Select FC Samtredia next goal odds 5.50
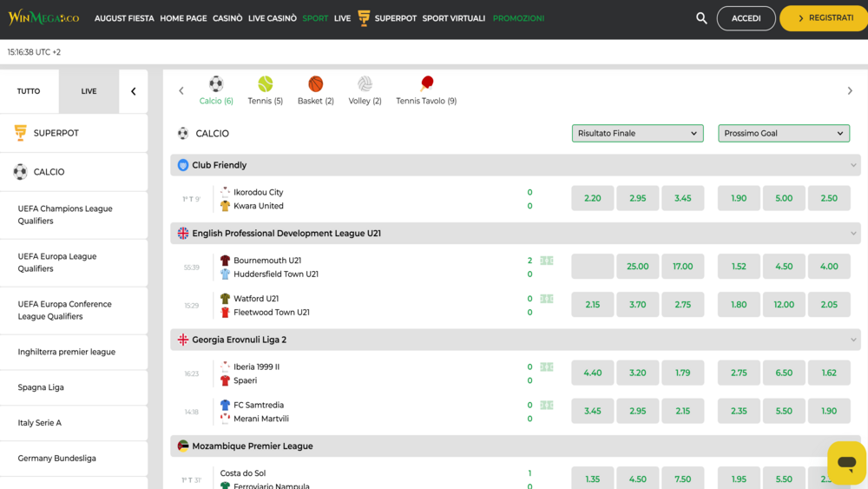Screen dimensions: 868x489 (x=783, y=411)
